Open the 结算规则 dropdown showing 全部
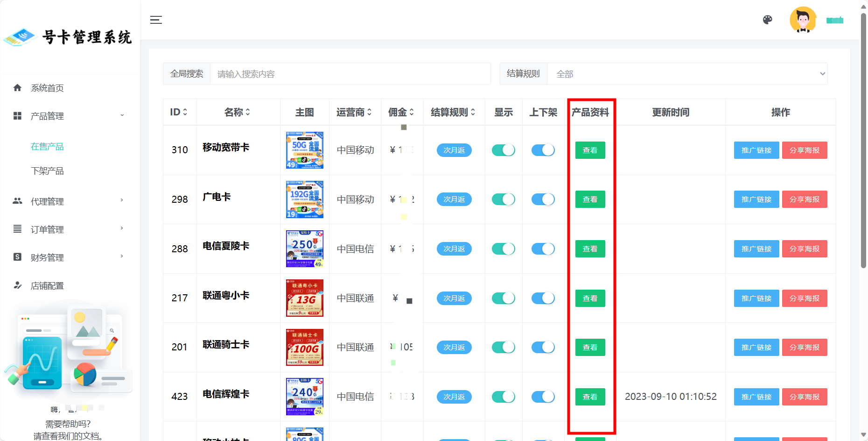 [687, 74]
